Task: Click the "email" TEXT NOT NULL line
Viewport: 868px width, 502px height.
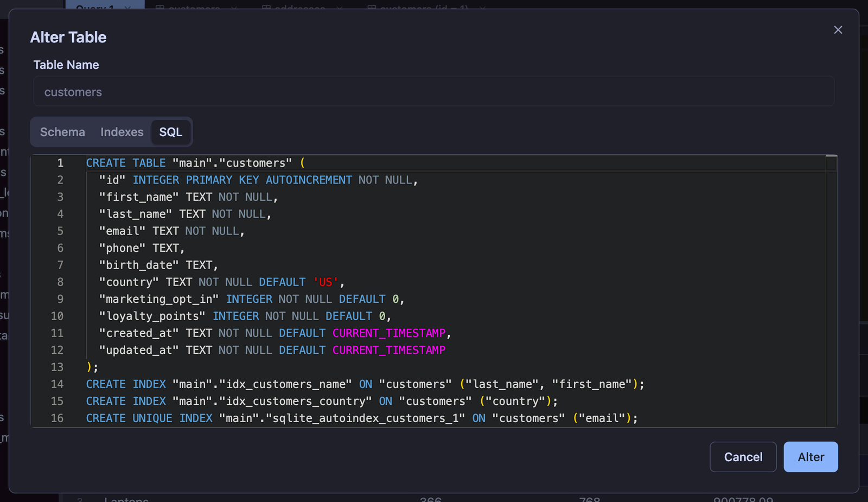Action: tap(171, 231)
